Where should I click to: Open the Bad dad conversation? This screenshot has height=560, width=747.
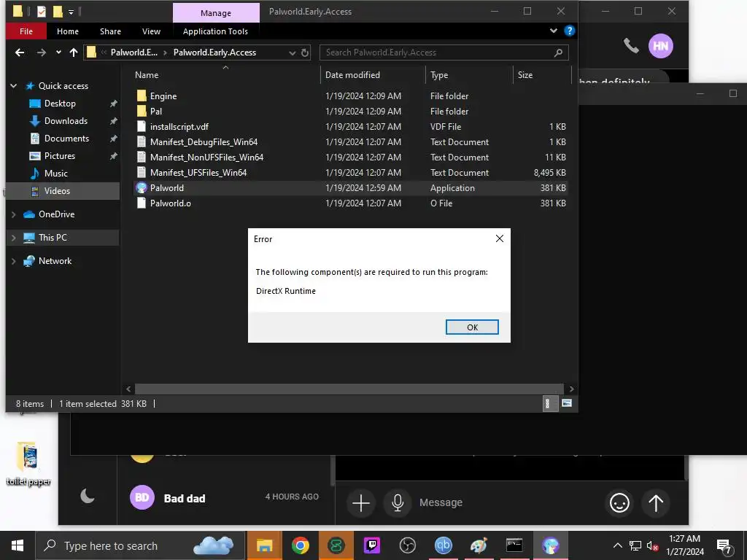(225, 497)
